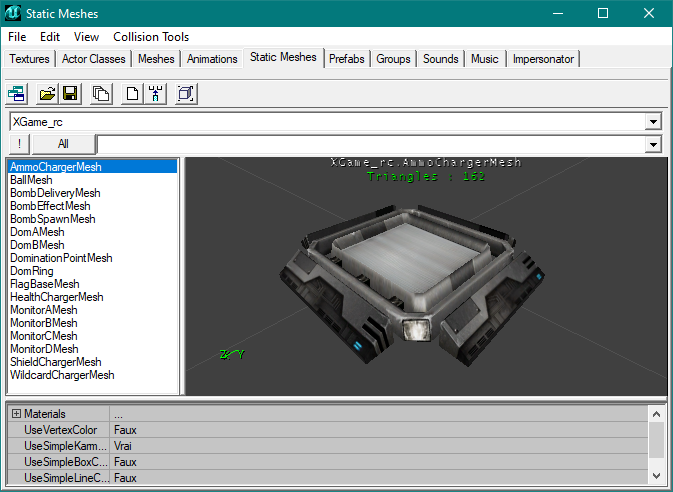Save the package with the floppy disk icon

coord(70,93)
